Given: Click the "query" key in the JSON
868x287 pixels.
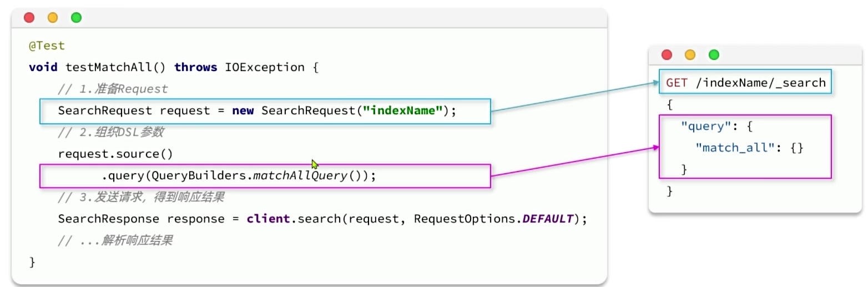Looking at the screenshot, I should [x=702, y=126].
